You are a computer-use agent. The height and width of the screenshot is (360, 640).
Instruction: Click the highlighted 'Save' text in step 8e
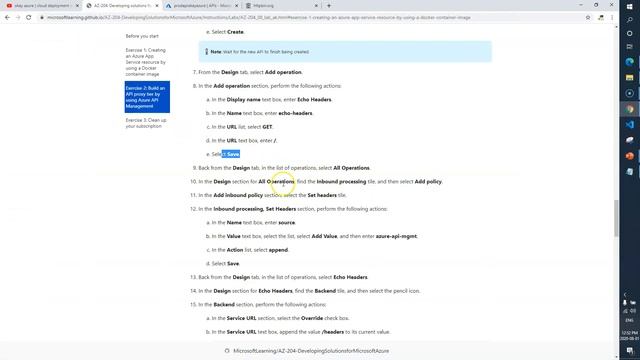coord(233,154)
